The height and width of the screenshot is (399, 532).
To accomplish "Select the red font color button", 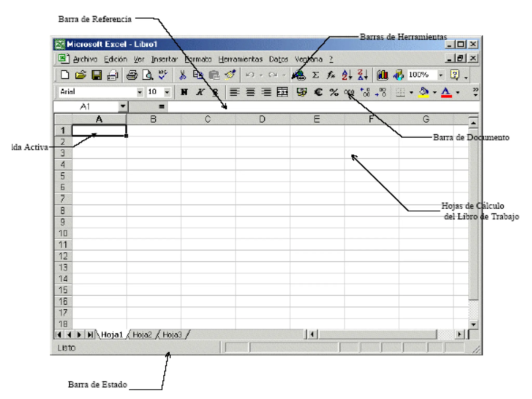I will (446, 92).
